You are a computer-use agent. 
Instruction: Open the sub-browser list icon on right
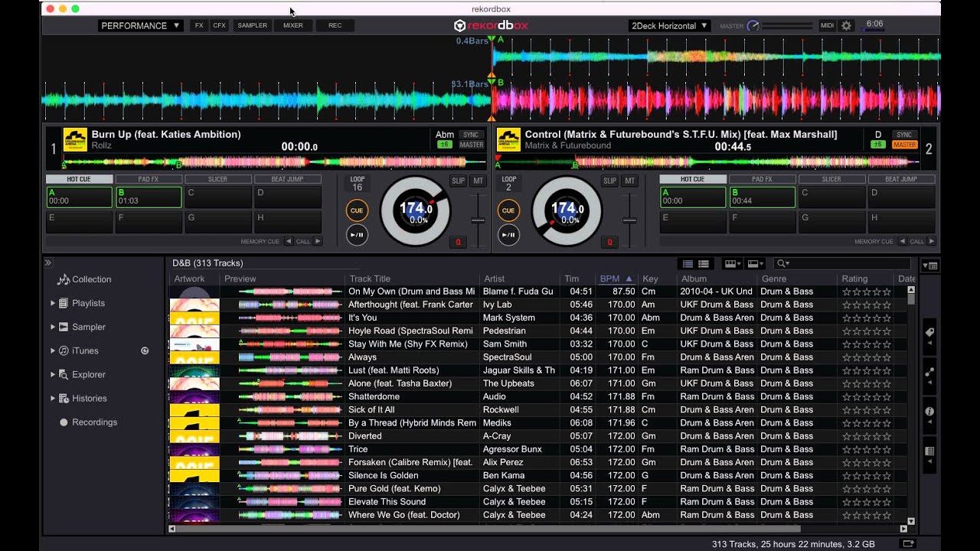click(929, 452)
